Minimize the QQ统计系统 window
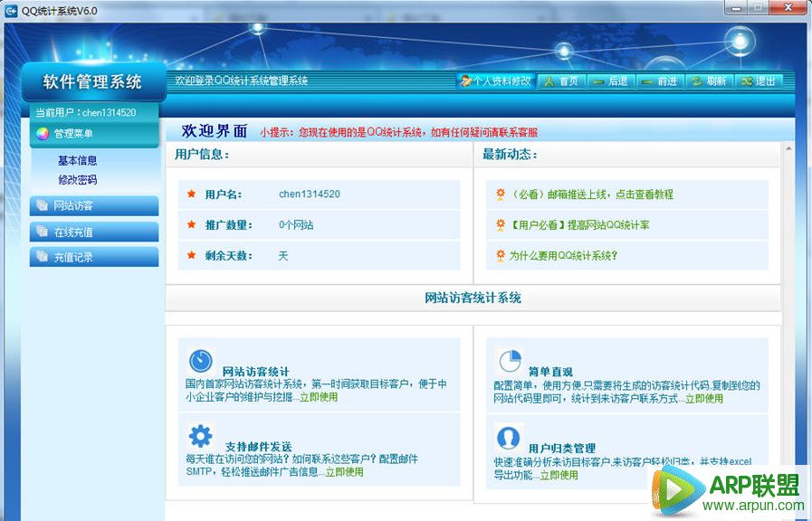 click(736, 7)
